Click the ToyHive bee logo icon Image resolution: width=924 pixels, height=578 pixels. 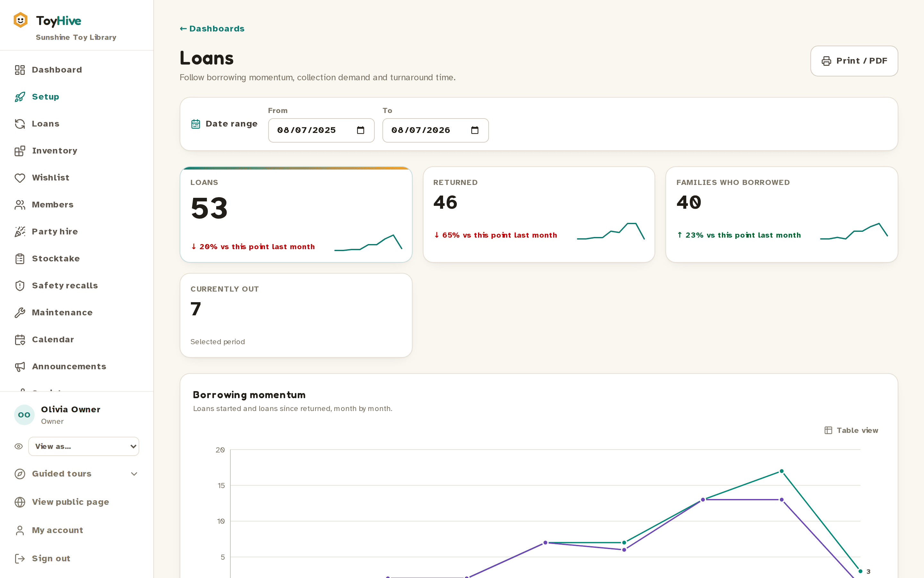21,20
